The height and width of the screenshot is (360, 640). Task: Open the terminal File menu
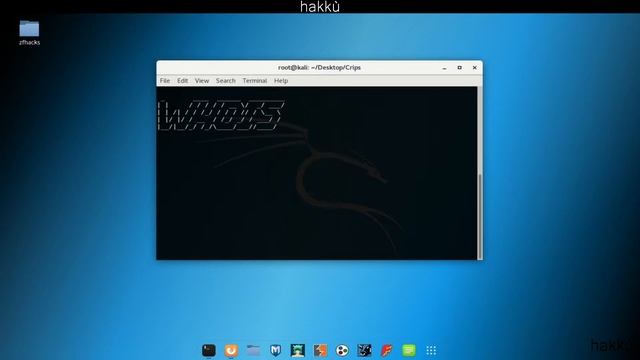click(x=165, y=81)
